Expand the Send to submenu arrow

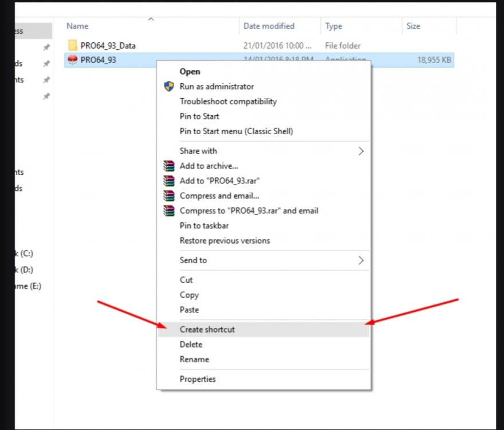(361, 260)
